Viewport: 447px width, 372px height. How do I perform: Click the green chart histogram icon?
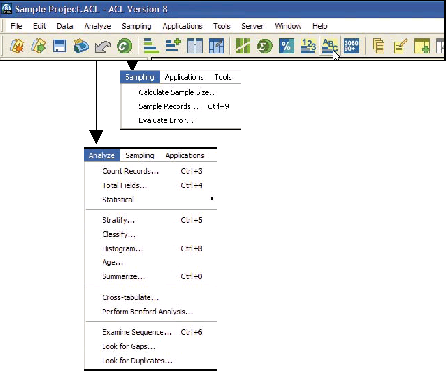[x=243, y=46]
